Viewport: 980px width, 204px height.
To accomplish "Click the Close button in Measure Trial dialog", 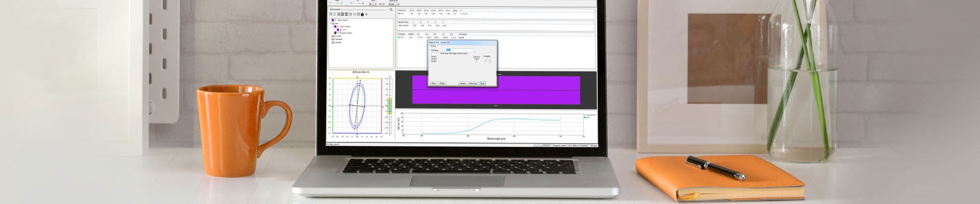I will tap(482, 83).
